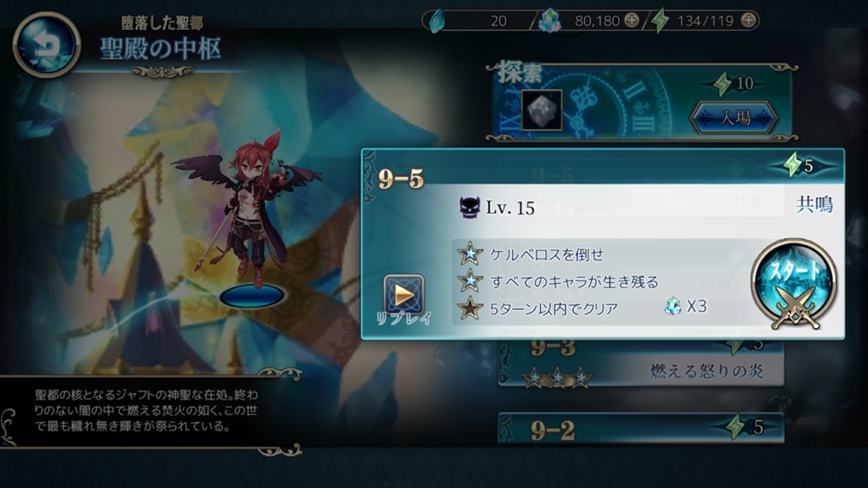The image size is (868, 488).
Task: Tap the plus icon next to 80,180 crystals
Action: pyautogui.click(x=632, y=21)
